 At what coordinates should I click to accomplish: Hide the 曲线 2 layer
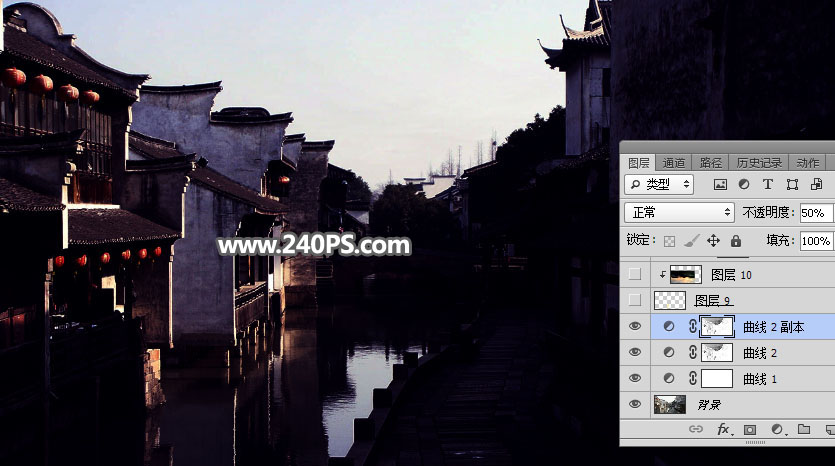pyautogui.click(x=634, y=352)
